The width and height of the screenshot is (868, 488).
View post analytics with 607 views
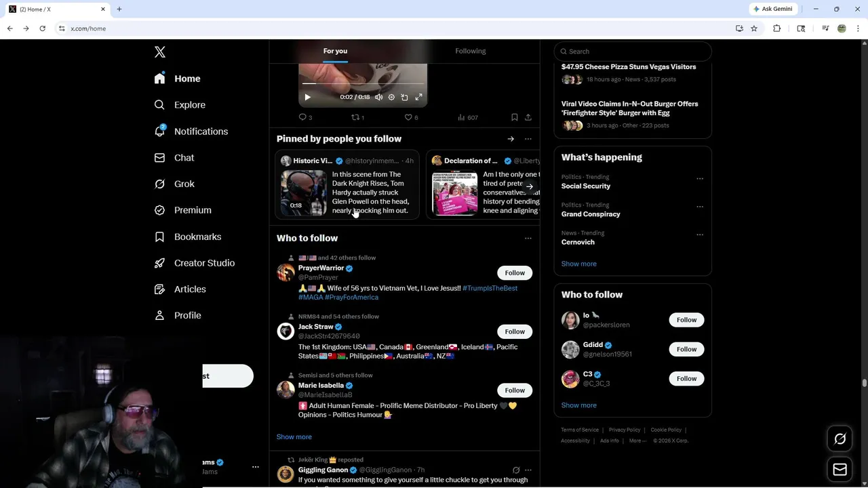468,117
